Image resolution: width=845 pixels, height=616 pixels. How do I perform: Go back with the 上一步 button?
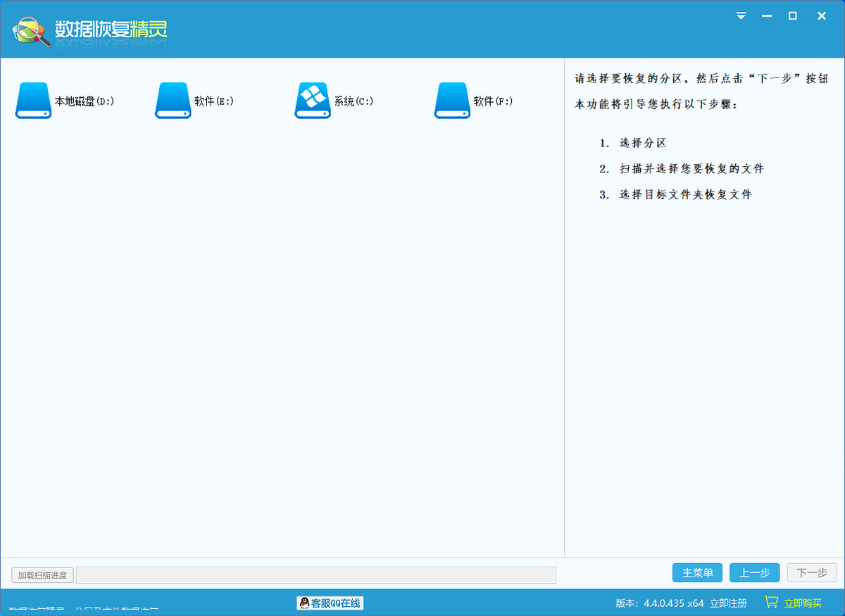coord(754,573)
